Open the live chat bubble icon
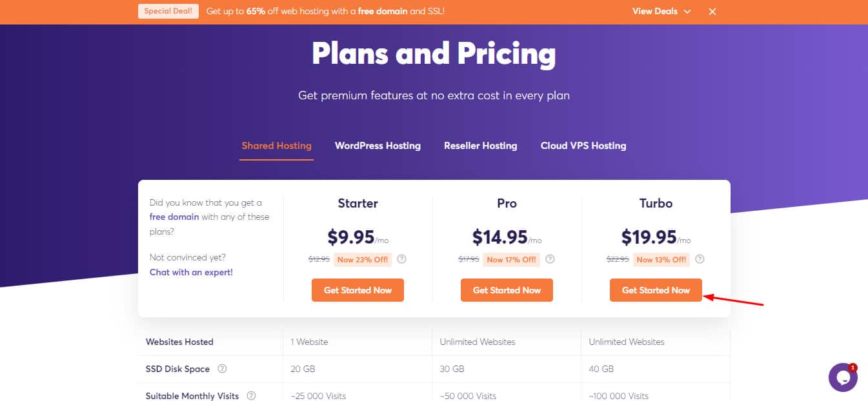 pos(843,378)
